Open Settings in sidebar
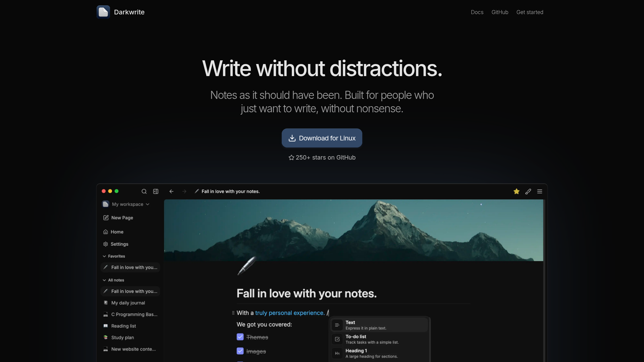This screenshot has height=362, width=644. (x=116, y=244)
